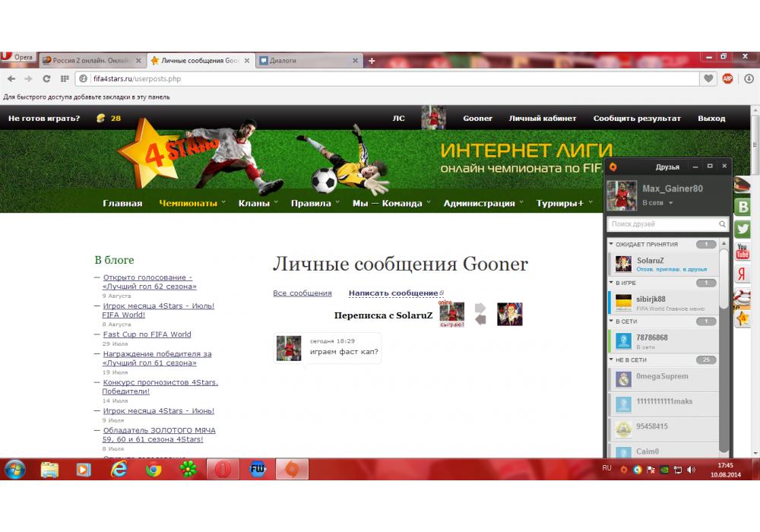Collapse the В ИГРЕ friends group
Screen dimensions: 760x532
click(612, 283)
